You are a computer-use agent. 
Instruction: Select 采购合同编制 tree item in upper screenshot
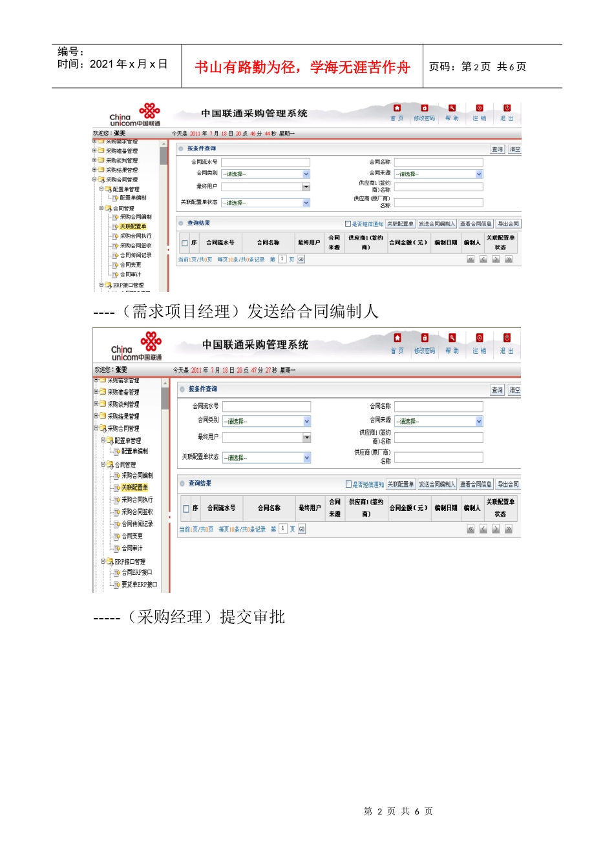(x=136, y=217)
